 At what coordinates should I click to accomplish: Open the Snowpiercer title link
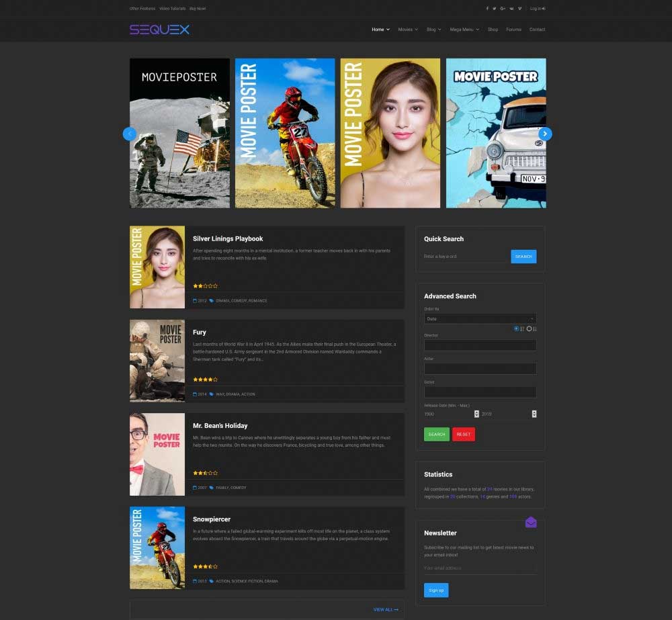pos(211,519)
